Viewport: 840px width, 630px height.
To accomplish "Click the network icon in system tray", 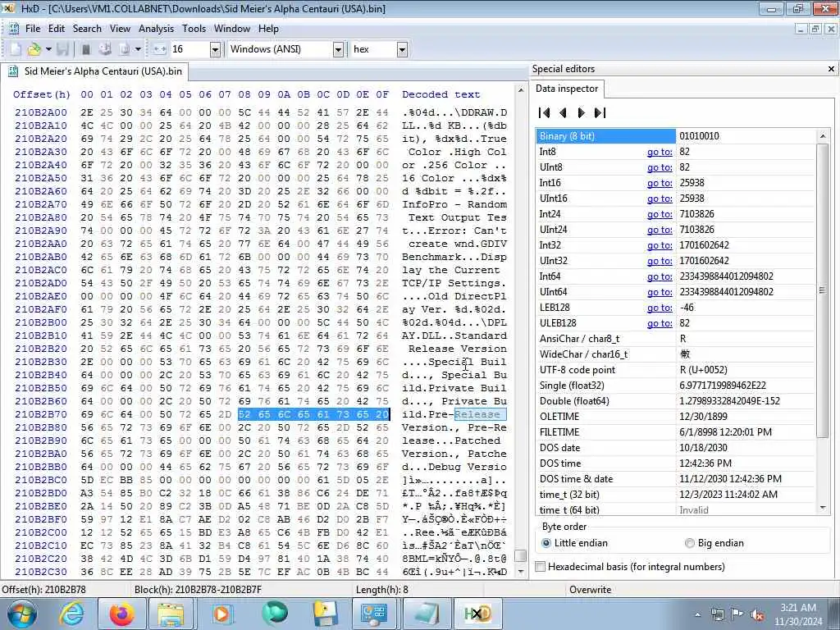I will click(718, 614).
